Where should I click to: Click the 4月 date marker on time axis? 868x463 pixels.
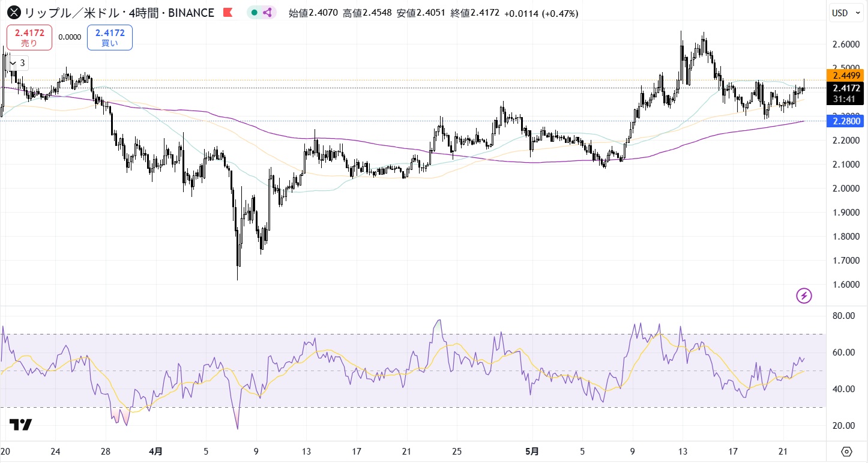(155, 450)
